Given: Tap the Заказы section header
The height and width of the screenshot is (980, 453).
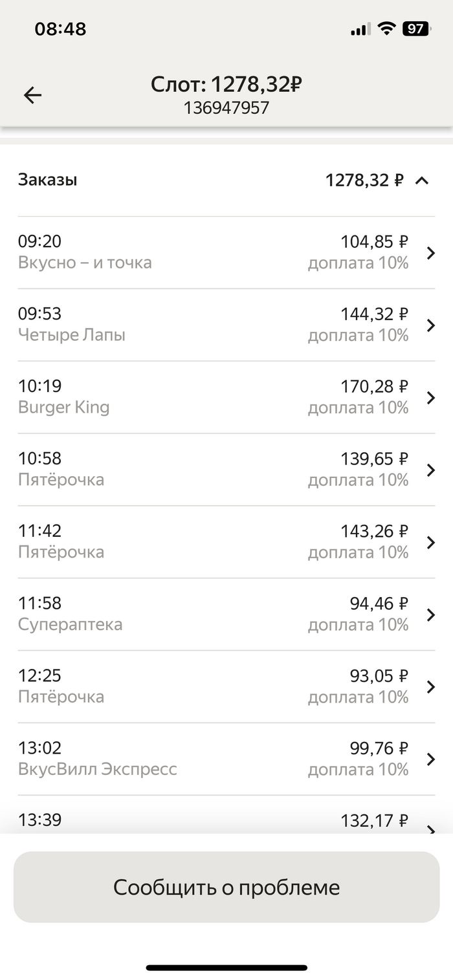Looking at the screenshot, I should [48, 180].
